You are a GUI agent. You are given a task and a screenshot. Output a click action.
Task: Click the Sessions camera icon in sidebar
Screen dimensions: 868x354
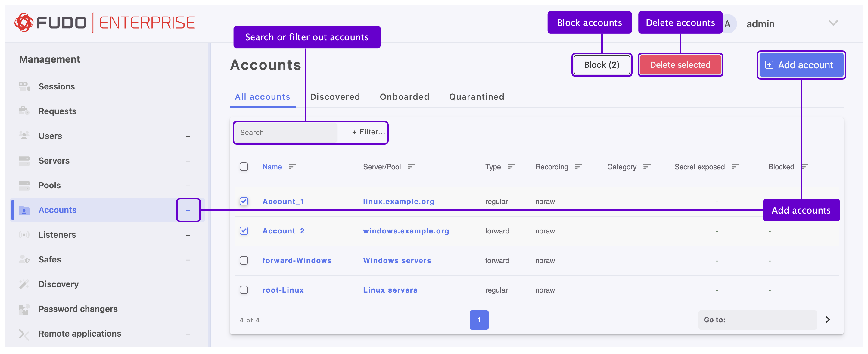pyautogui.click(x=24, y=86)
